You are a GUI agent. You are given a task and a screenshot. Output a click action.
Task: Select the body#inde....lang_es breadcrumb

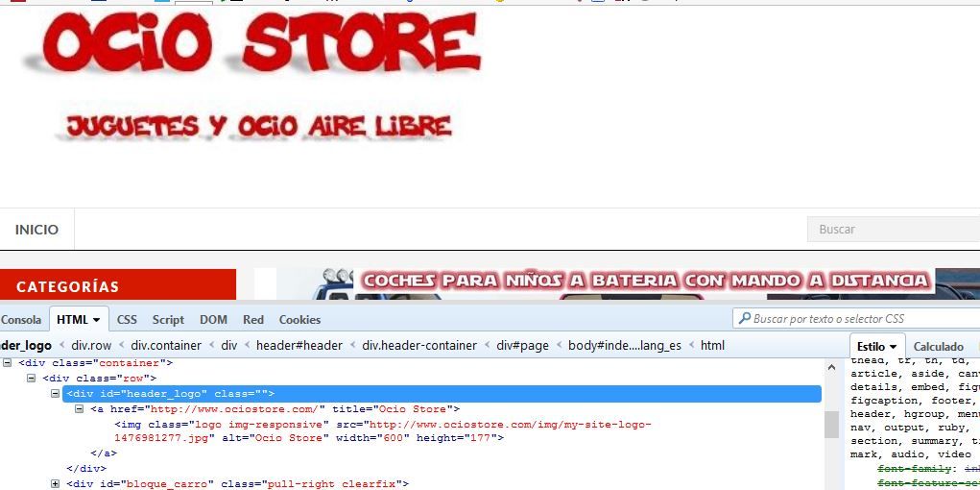click(x=624, y=346)
